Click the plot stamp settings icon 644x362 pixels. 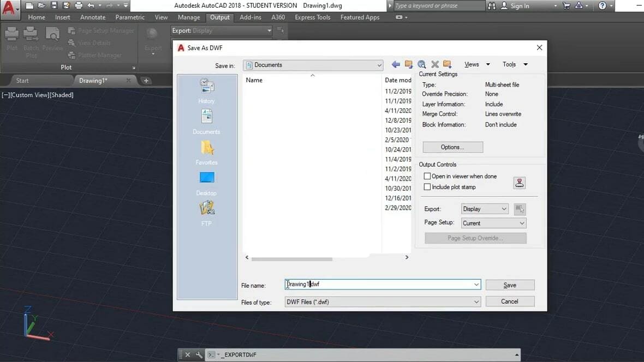click(520, 183)
